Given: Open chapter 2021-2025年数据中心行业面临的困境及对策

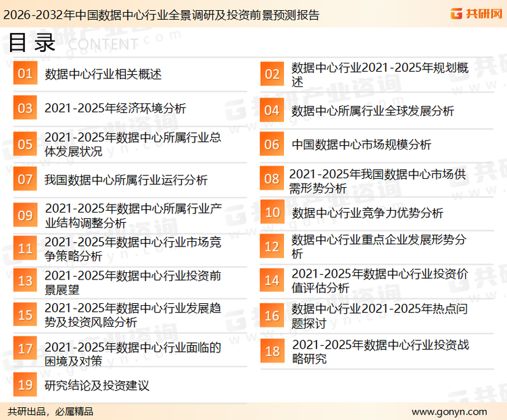Looking at the screenshot, I should click(132, 354).
